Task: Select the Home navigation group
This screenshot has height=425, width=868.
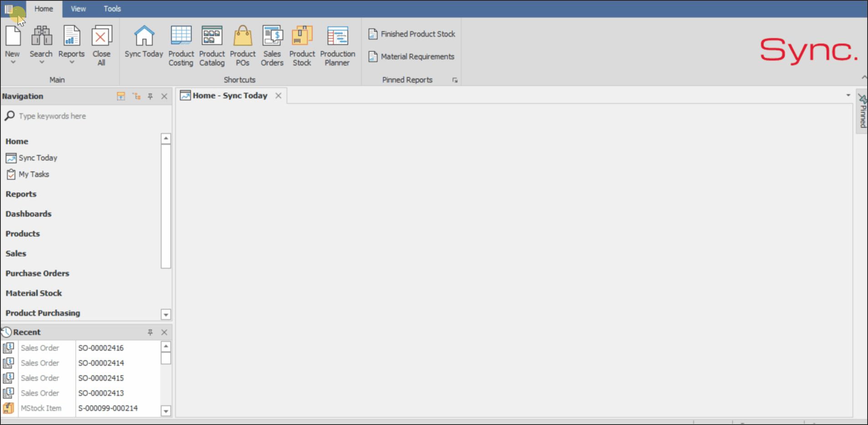Action: [17, 141]
